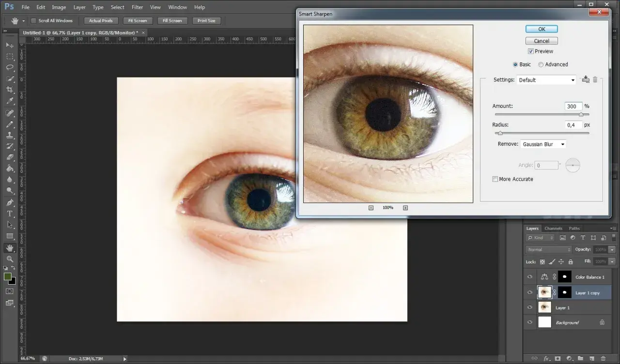620x364 pixels.
Task: Select the Advanced radio button
Action: pyautogui.click(x=541, y=64)
